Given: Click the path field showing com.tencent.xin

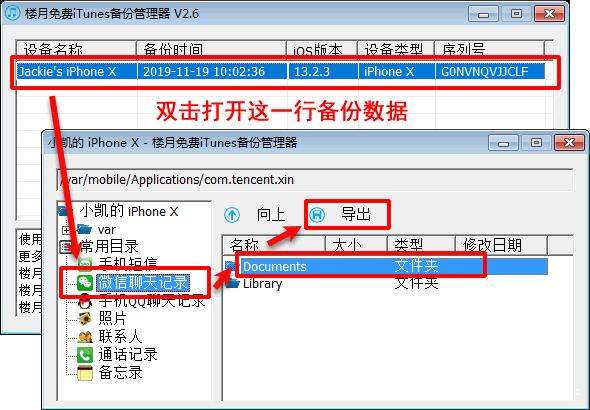Looking at the screenshot, I should tap(315, 179).
